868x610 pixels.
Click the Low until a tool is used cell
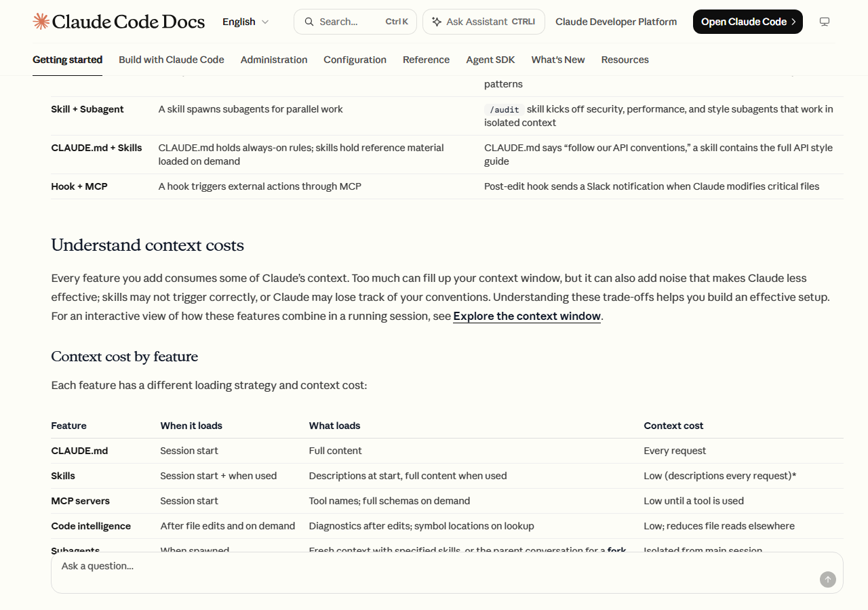[x=694, y=501]
